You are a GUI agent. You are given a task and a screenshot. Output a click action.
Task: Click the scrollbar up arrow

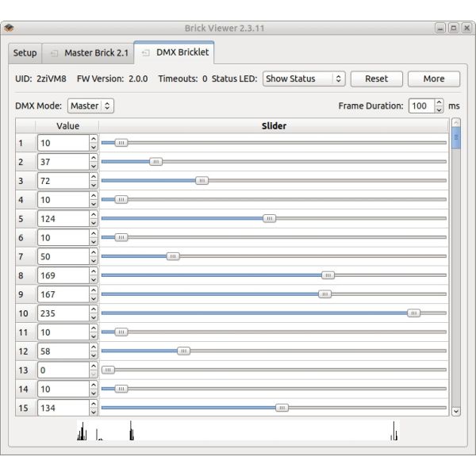click(456, 123)
